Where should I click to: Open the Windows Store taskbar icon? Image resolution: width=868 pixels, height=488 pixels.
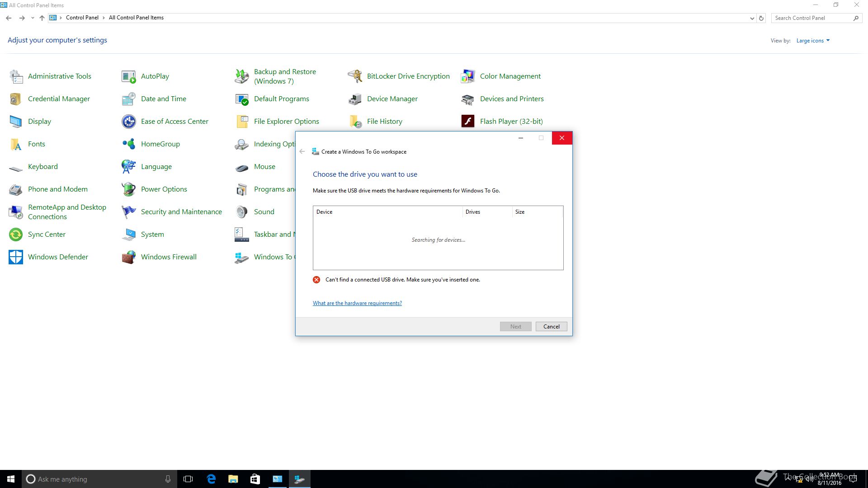[255, 479]
